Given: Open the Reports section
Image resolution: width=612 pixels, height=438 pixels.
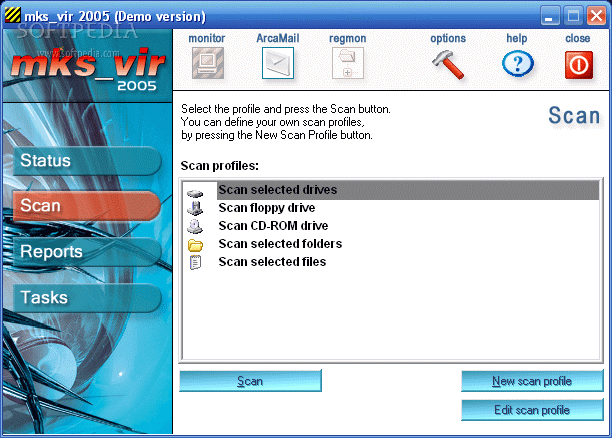Looking at the screenshot, I should (x=87, y=251).
